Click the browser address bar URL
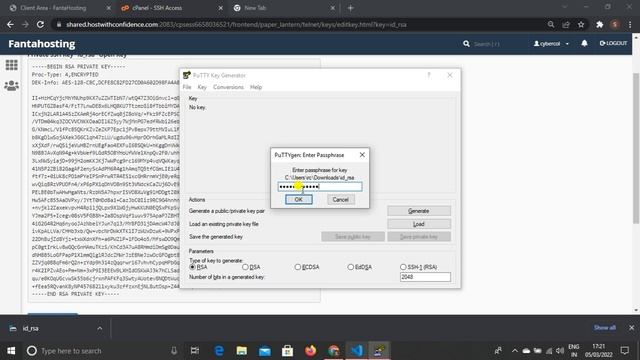 [x=236, y=24]
